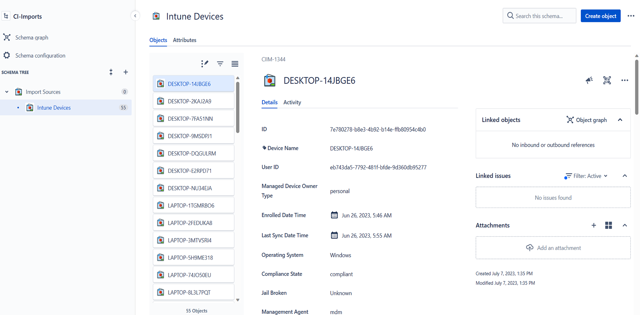Add a new attachment with the plus icon
The height and width of the screenshot is (315, 644).
(x=594, y=225)
